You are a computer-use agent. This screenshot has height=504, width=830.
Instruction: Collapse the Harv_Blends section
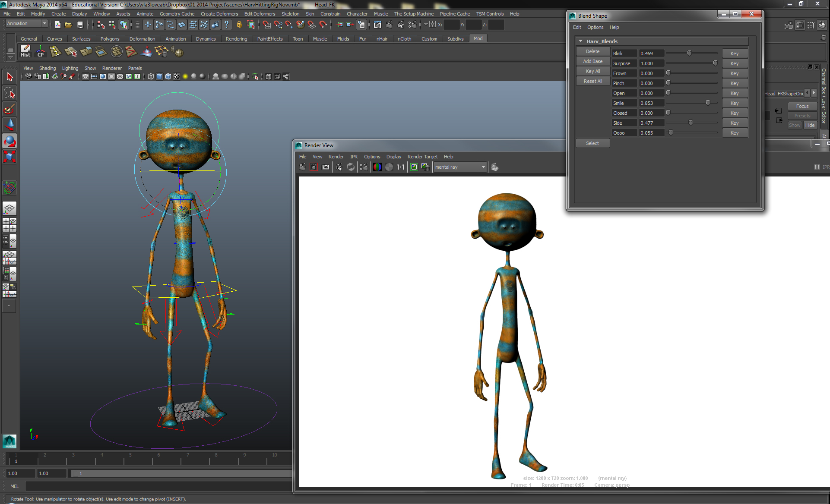click(580, 41)
